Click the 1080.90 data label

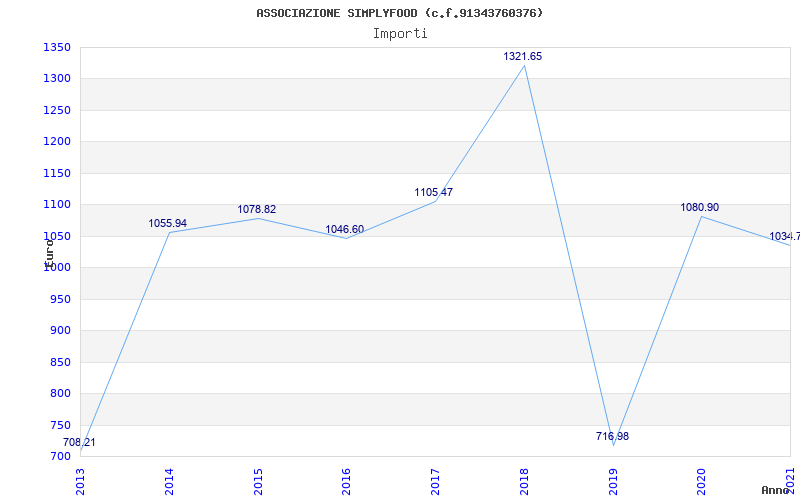click(699, 208)
